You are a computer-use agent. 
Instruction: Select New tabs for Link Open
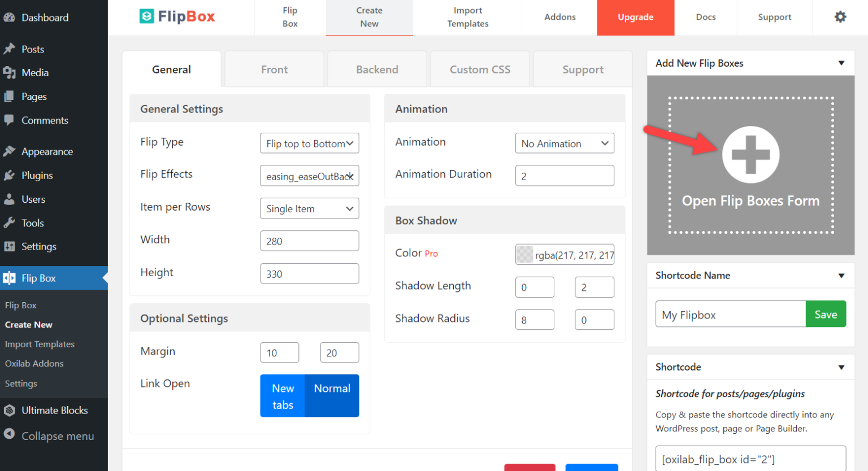click(x=283, y=395)
